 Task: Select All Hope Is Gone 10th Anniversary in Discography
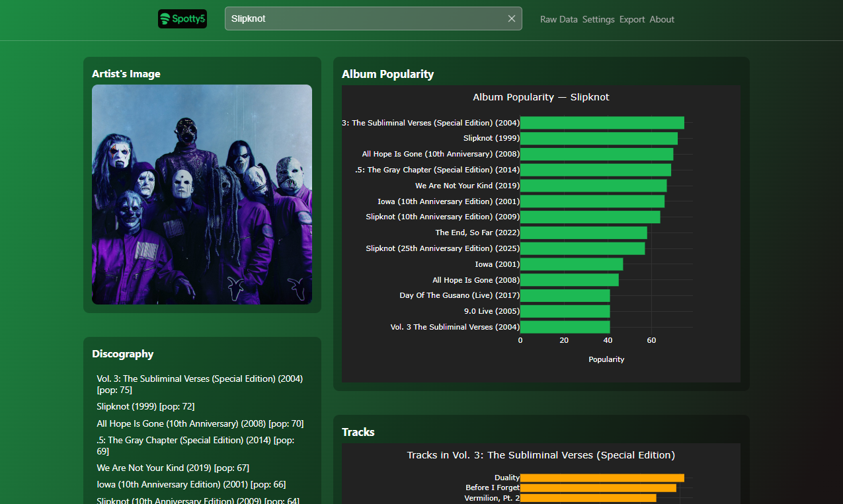pyautogui.click(x=200, y=423)
